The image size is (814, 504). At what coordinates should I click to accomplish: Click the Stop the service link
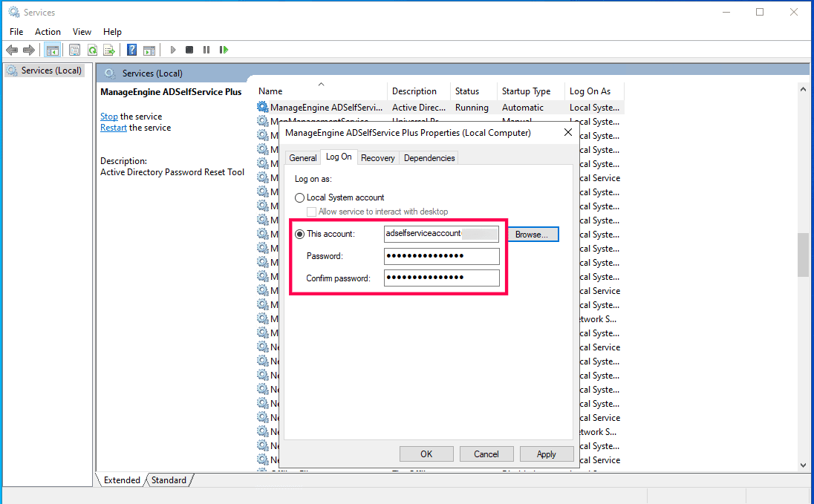tap(109, 117)
